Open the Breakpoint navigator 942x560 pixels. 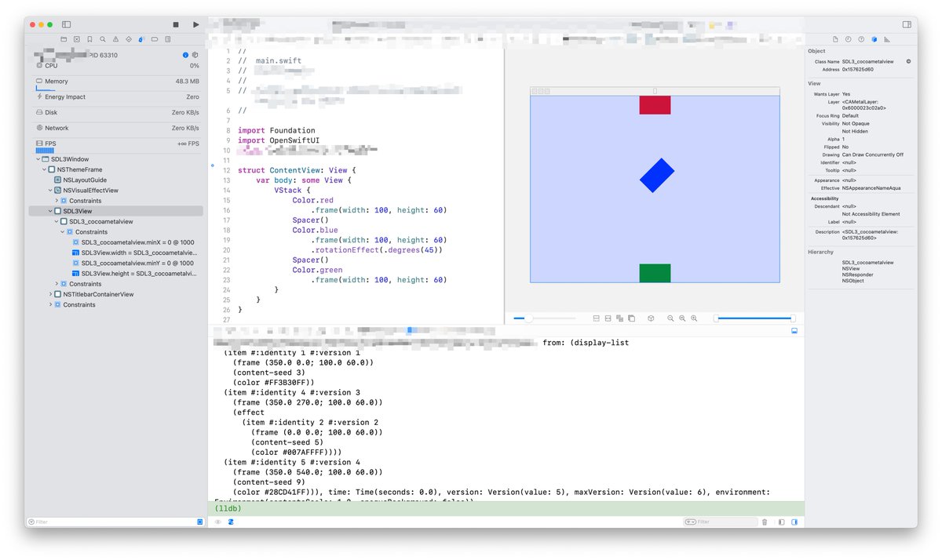(x=155, y=38)
